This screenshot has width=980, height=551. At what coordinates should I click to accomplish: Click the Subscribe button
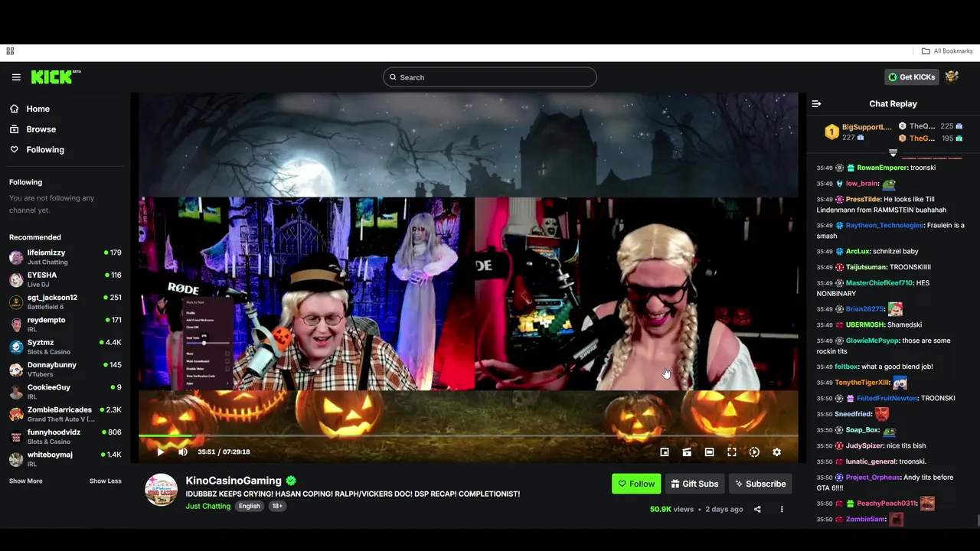coord(760,484)
